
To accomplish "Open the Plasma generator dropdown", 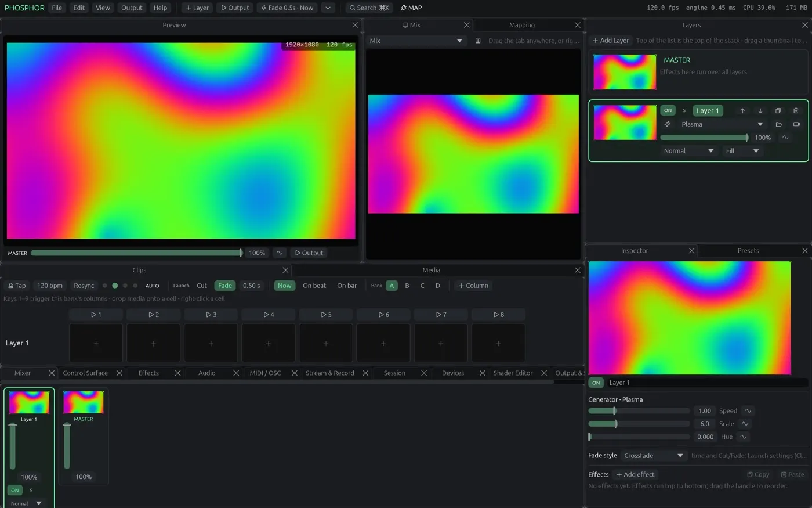I will [723, 124].
